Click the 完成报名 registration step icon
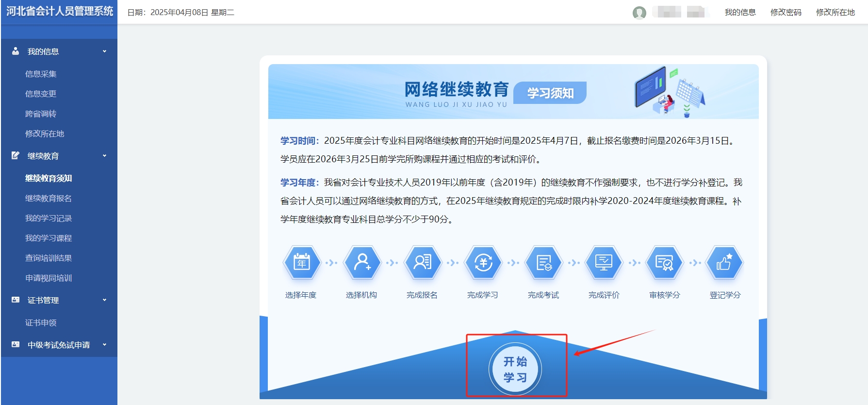Viewport: 868px width, 405px height. tap(423, 263)
